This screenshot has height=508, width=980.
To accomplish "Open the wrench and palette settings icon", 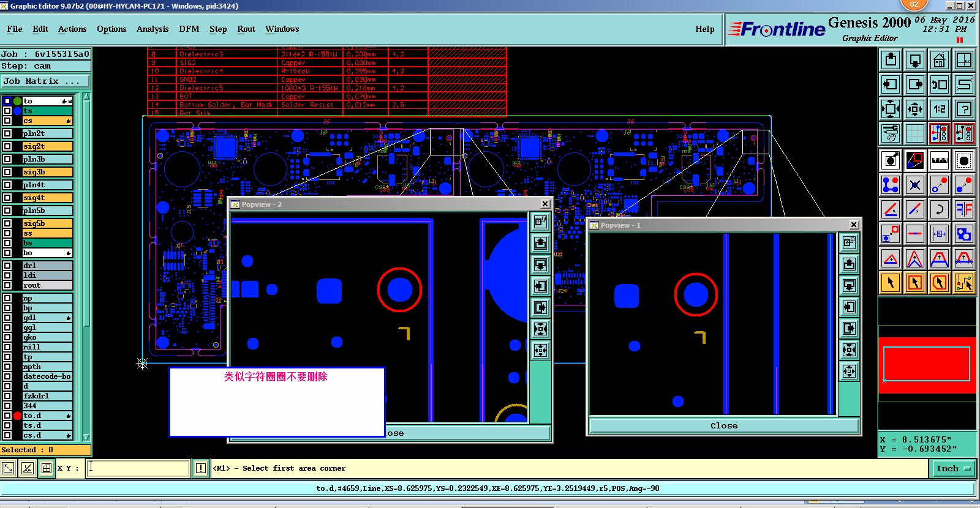I will [x=891, y=133].
